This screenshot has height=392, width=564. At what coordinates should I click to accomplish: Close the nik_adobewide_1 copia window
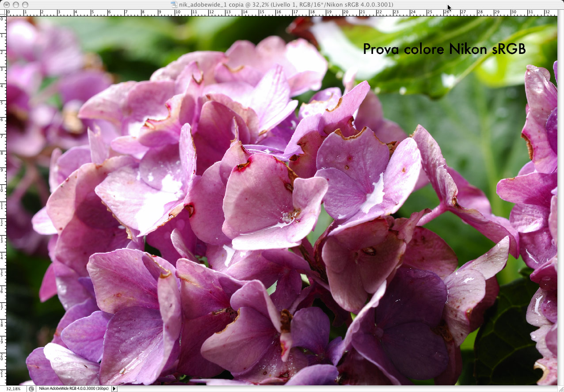(6, 4)
